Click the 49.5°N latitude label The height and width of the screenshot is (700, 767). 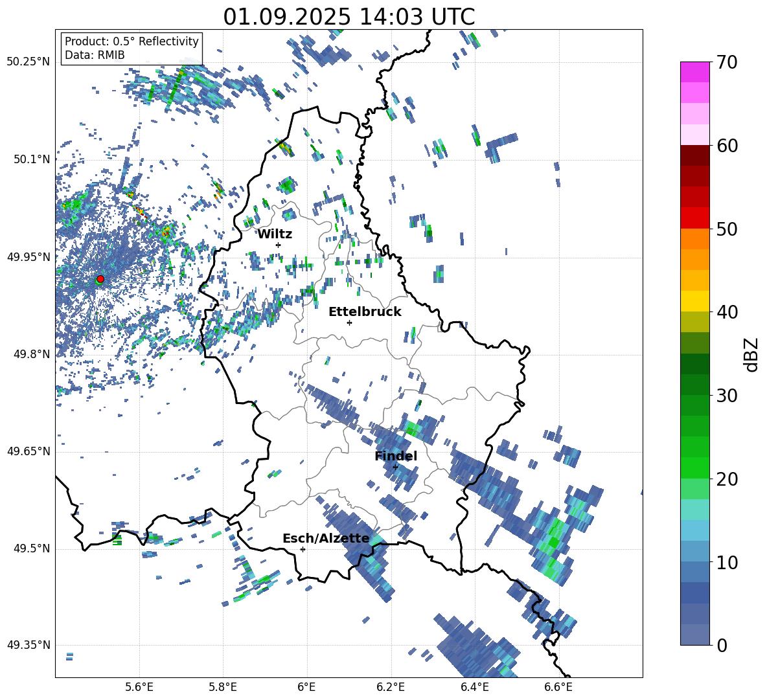pos(32,548)
